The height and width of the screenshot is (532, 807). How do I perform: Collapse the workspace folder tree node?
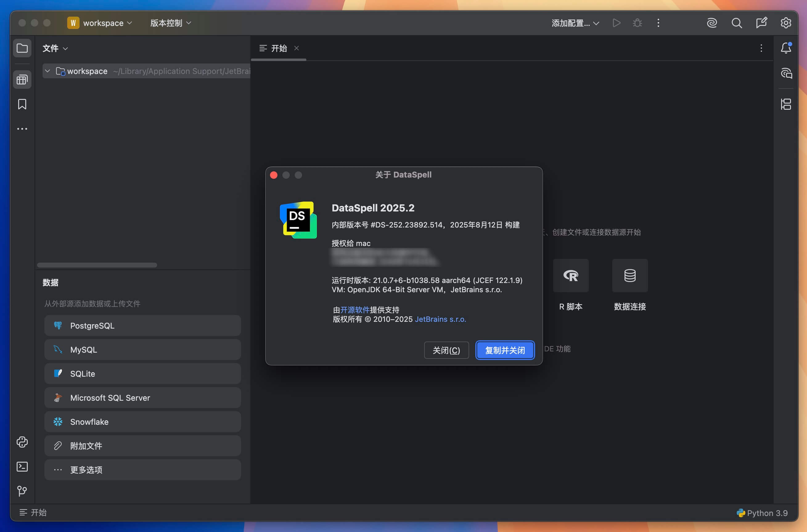click(x=47, y=71)
